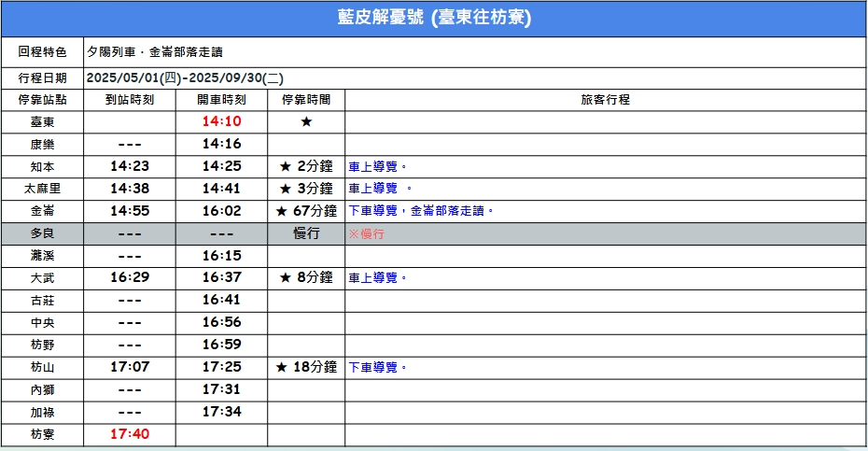This screenshot has height=451, width=868.
Task: Click the 停靠時間 column header
Action: [x=306, y=100]
